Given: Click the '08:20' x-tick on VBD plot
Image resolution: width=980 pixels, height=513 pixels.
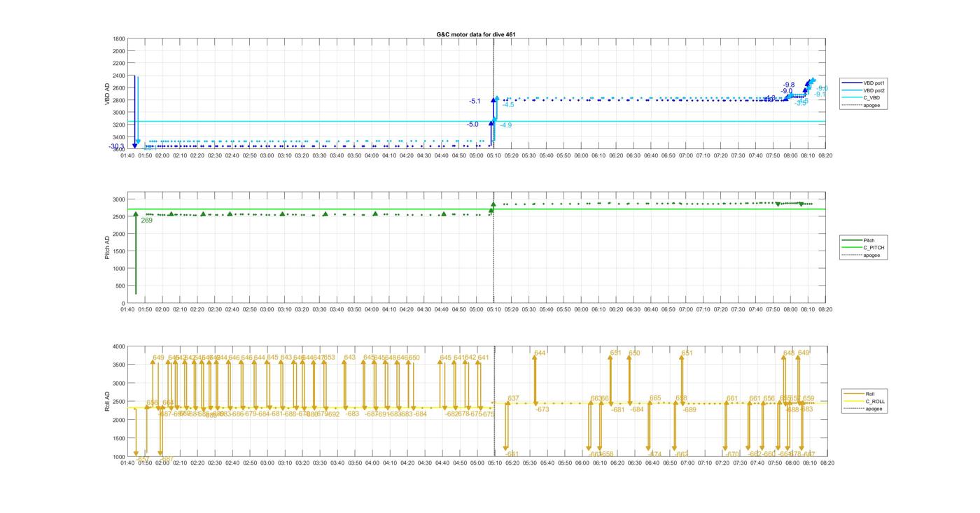Looking at the screenshot, I should coord(826,155).
